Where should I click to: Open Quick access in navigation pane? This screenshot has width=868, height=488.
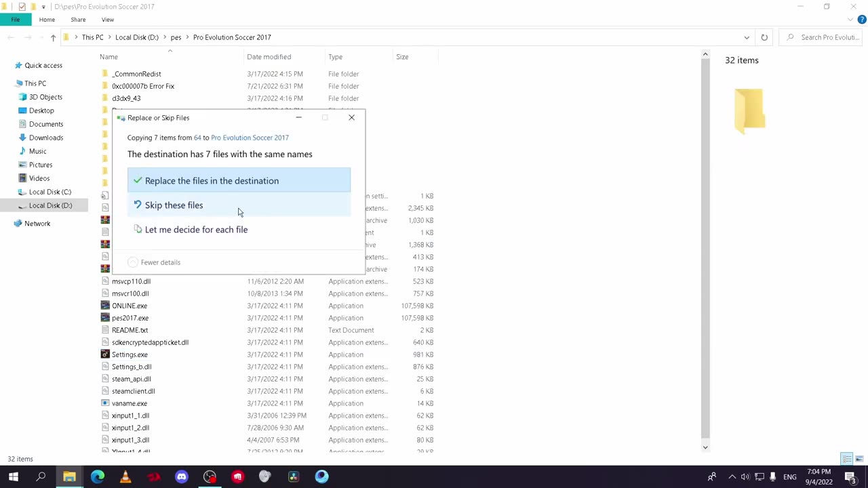coord(43,66)
